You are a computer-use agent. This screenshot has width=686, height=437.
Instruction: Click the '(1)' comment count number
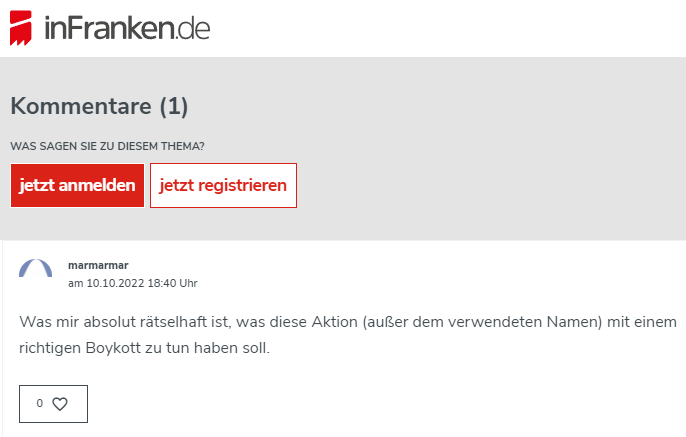[174, 106]
